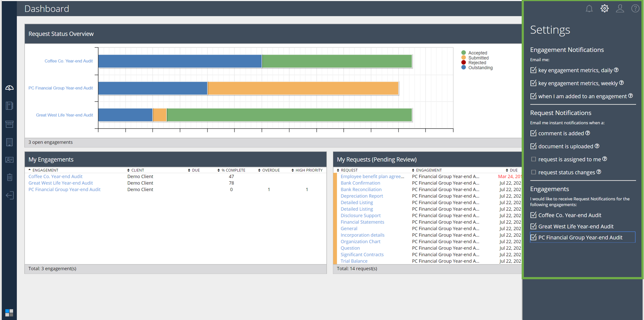Open the Great West Life Year-end Audit engagement link
Screen dimensions: 644x320
tap(60, 183)
